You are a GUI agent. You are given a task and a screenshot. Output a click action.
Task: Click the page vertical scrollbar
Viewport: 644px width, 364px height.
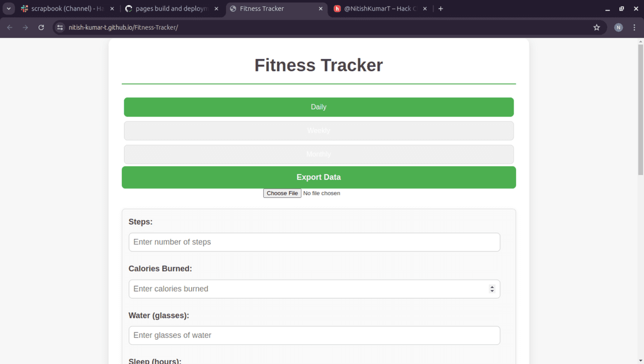[x=640, y=109]
